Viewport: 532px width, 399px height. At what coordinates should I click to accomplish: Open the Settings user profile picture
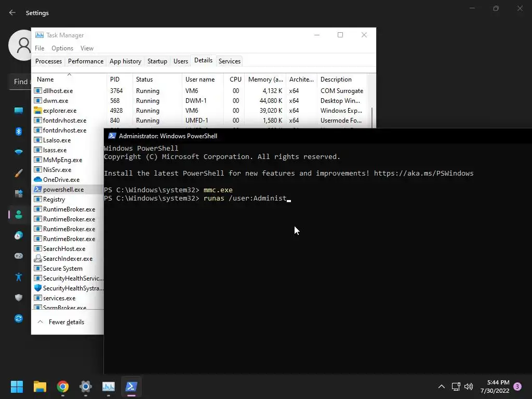click(20, 45)
